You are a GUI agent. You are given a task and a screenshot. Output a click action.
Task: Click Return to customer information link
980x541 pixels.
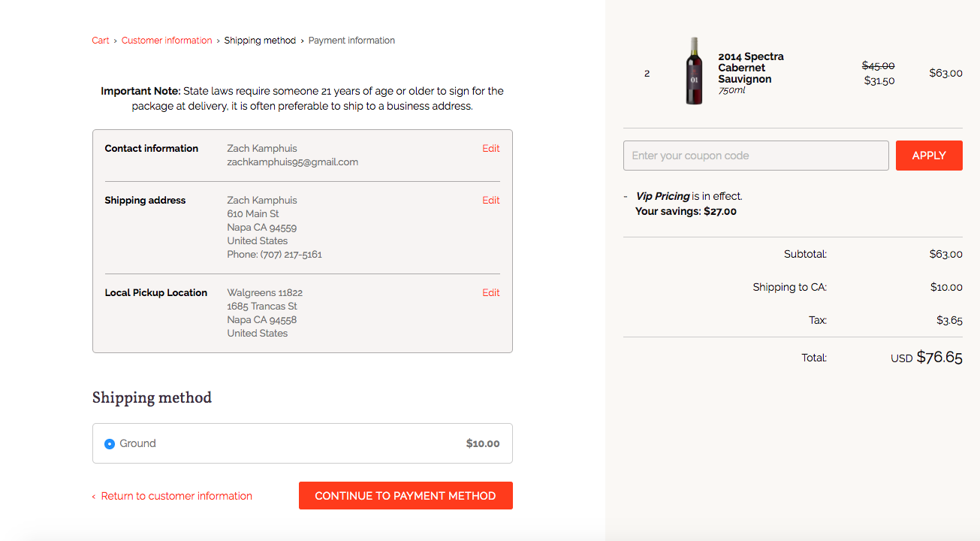pos(176,496)
